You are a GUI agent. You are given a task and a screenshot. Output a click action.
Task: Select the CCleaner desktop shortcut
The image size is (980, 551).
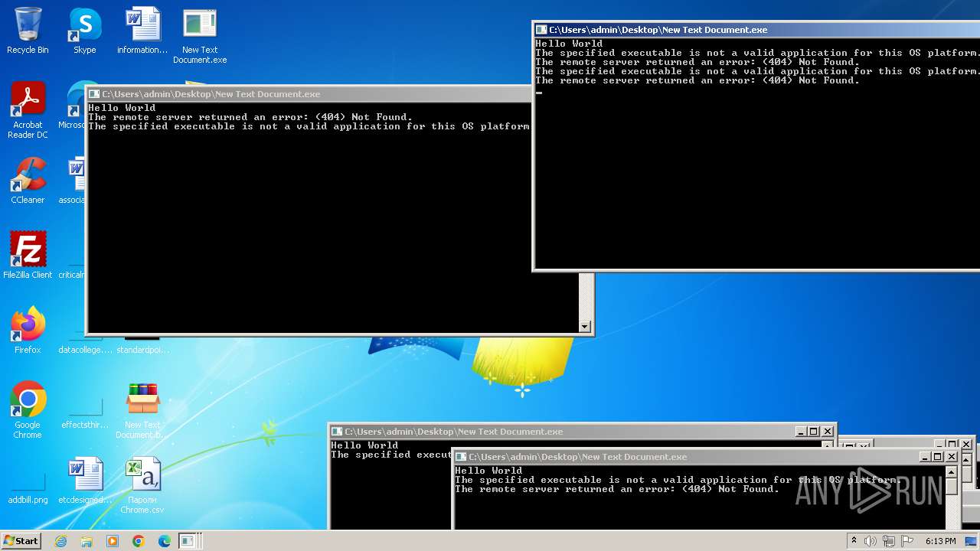click(28, 181)
